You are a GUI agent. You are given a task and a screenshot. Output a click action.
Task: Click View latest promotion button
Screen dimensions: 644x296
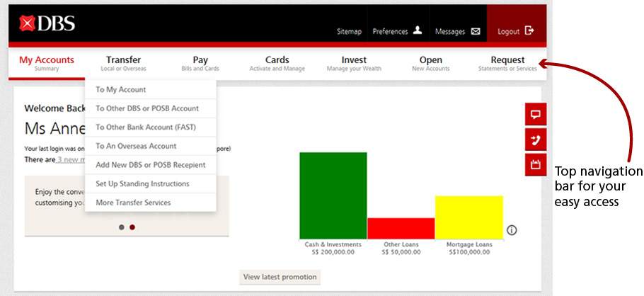(x=279, y=277)
